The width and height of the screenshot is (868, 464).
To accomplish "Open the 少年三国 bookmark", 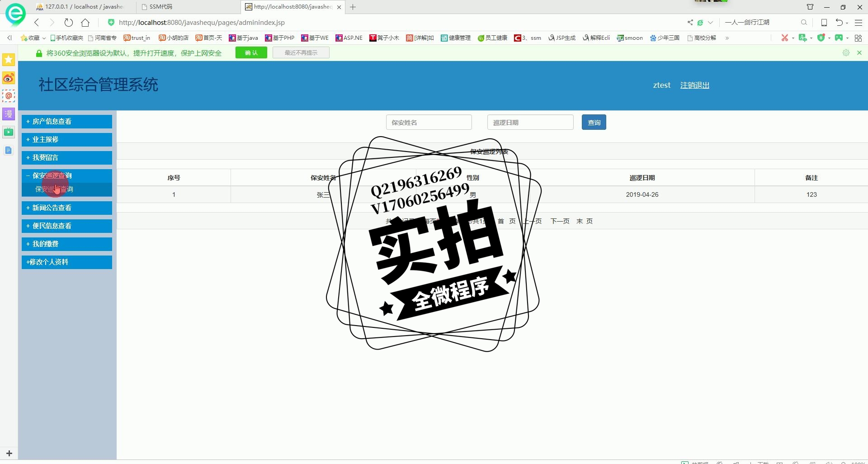I will [x=665, y=38].
